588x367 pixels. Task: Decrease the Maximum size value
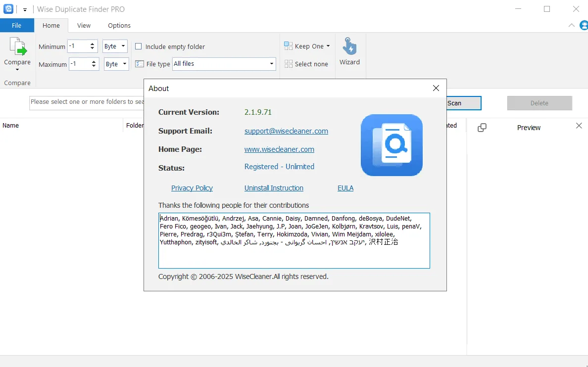[94, 66]
